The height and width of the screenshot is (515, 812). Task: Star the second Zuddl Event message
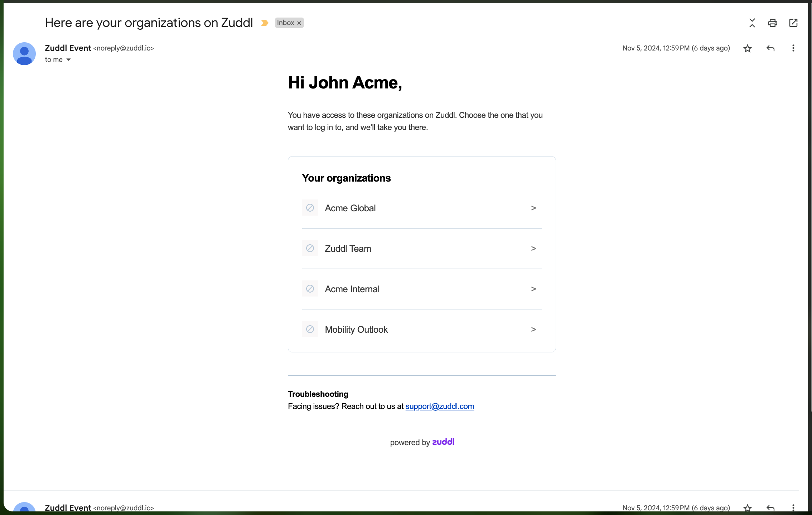coord(747,508)
